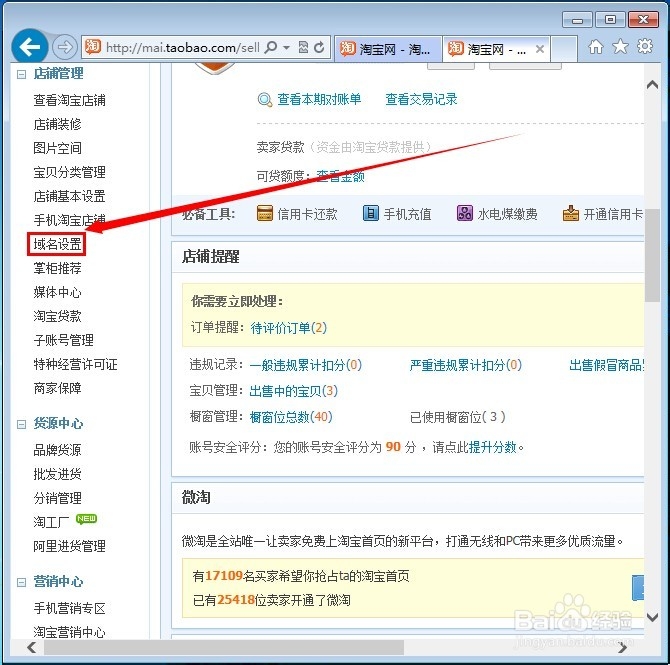Click the browser forward arrow button
This screenshot has width=670, height=665.
coord(65,47)
